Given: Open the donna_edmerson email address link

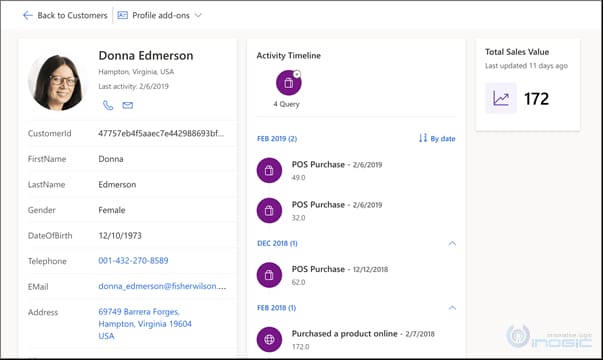Looking at the screenshot, I should click(x=162, y=286).
